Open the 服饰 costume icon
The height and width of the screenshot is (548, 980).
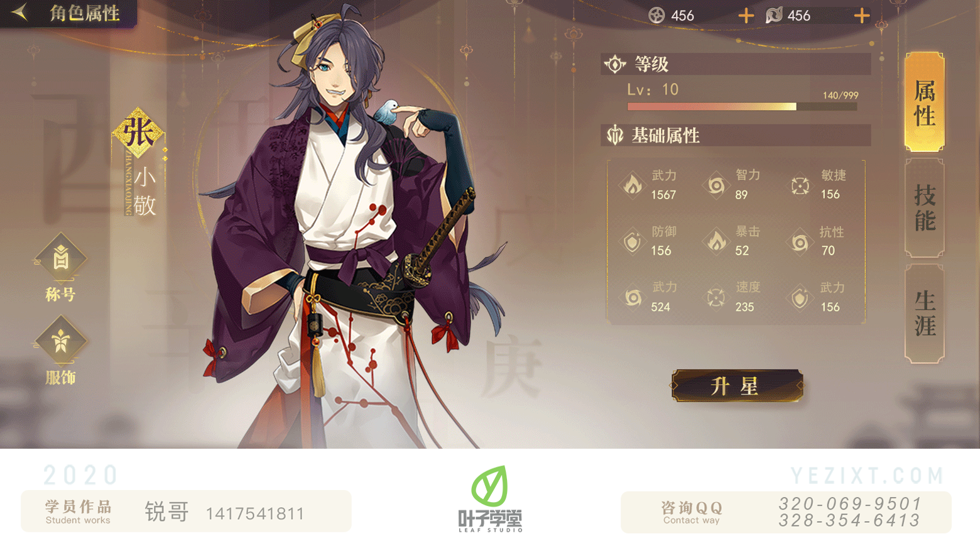coord(61,342)
